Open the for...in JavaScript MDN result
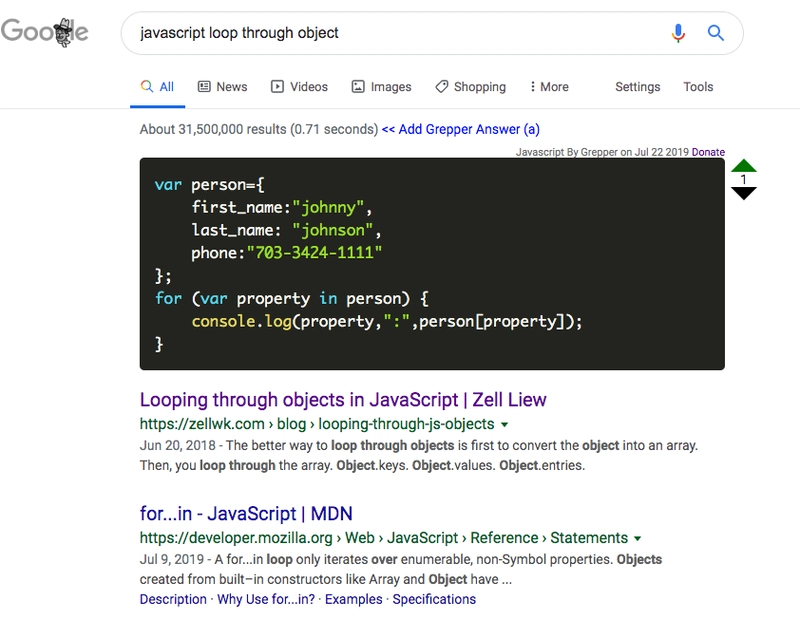This screenshot has width=800, height=620. pyautogui.click(x=246, y=513)
